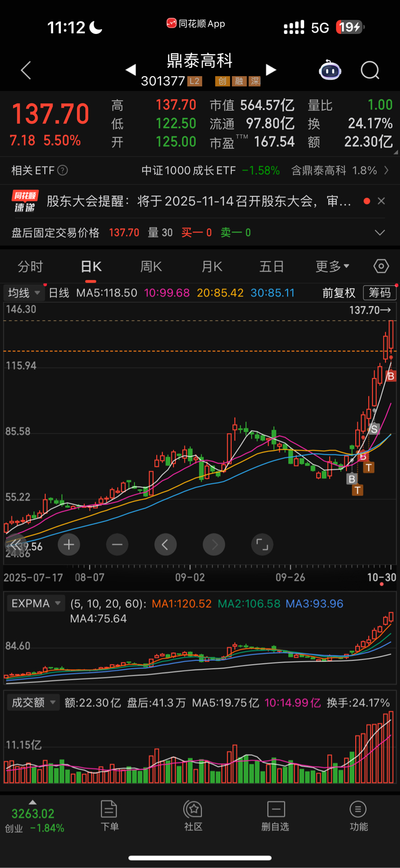Viewport: 400px width, 868px height.
Task: Open the search magnifier
Action: tap(370, 70)
